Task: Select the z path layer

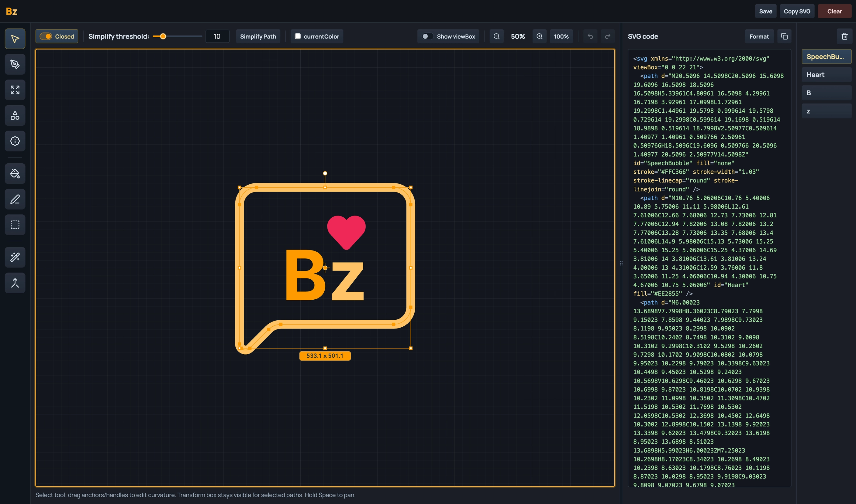Action: coord(827,111)
